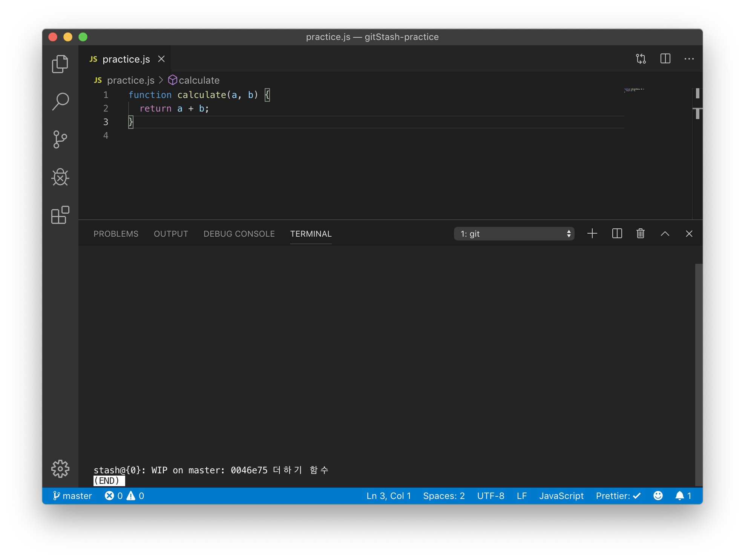745x560 pixels.
Task: Split the terminal panel
Action: pos(617,234)
